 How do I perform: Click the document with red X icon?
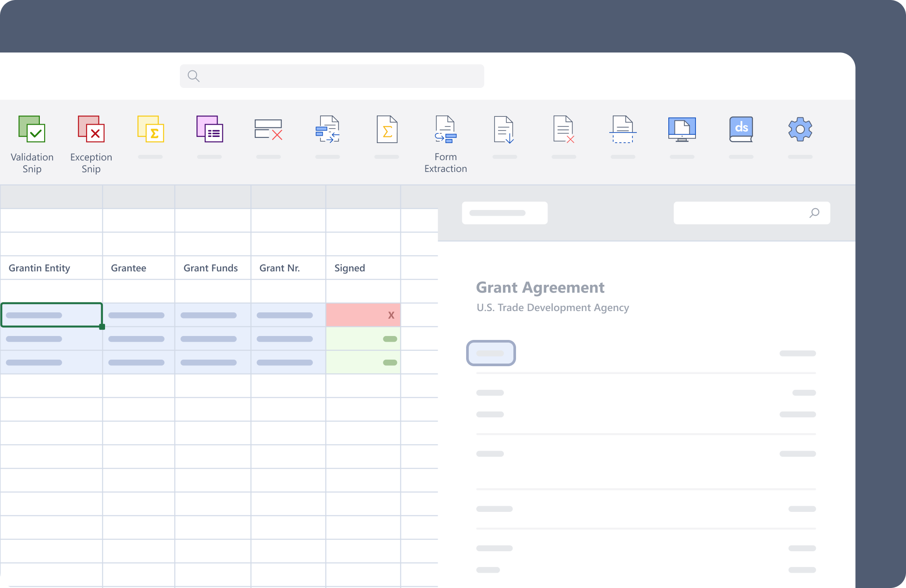564,129
